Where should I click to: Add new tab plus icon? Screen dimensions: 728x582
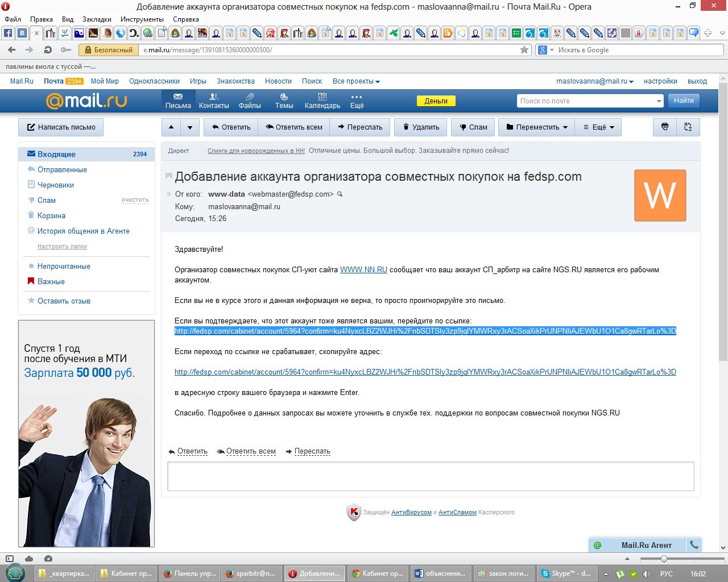(x=708, y=33)
